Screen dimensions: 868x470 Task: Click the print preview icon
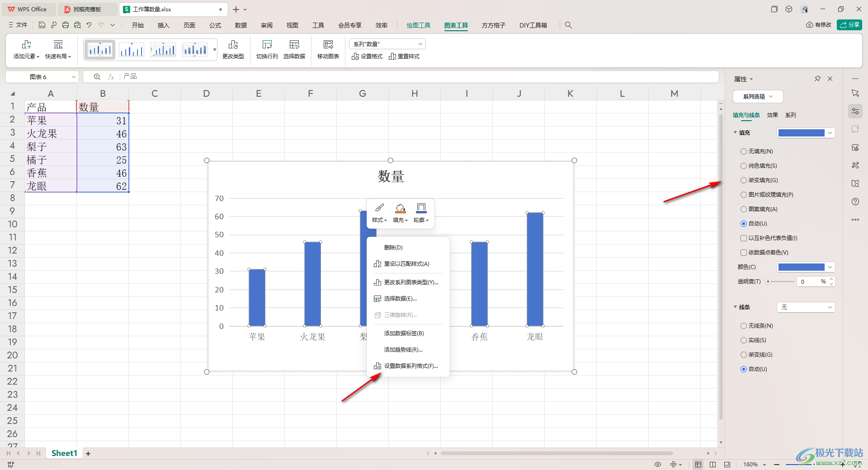pos(77,25)
